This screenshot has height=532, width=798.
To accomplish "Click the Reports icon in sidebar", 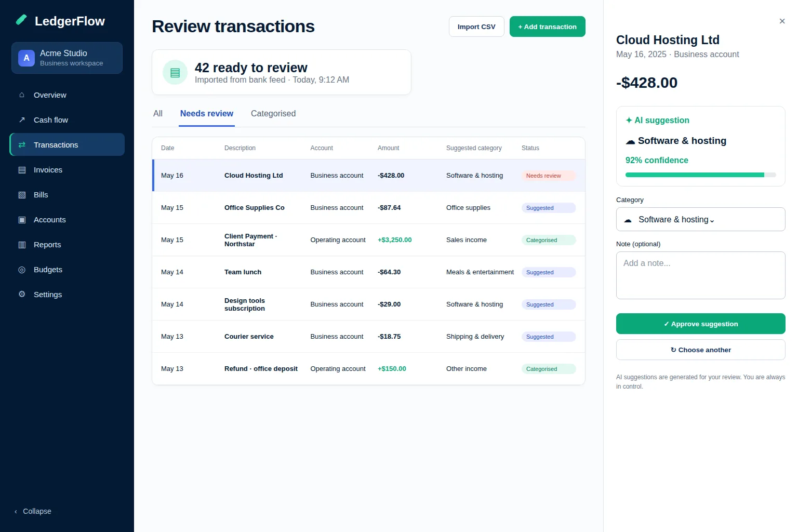I will click(x=22, y=245).
